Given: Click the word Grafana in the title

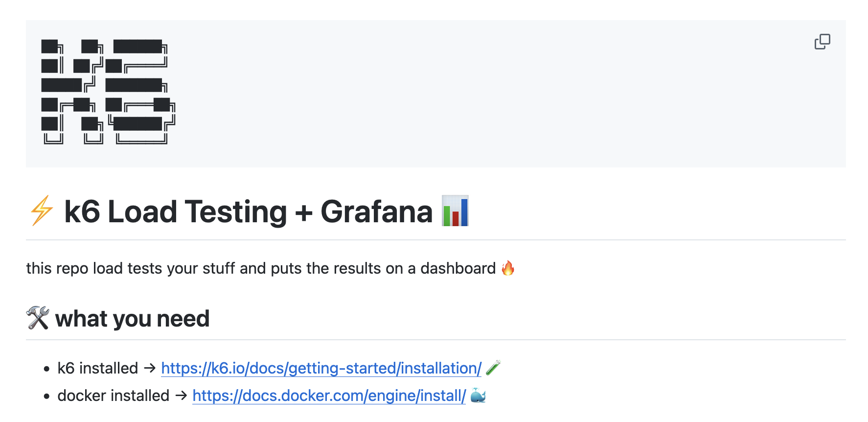Looking at the screenshot, I should tap(377, 211).
